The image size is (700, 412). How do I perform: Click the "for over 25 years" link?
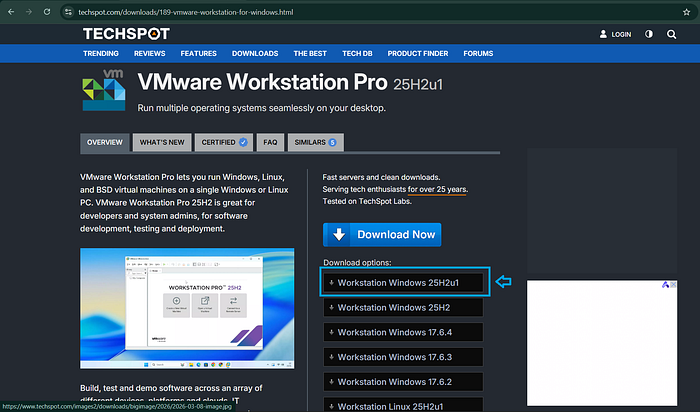point(438,189)
